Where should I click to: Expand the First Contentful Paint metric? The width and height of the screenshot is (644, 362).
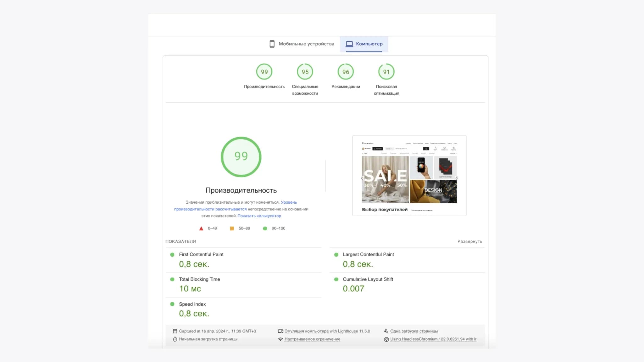point(201,255)
